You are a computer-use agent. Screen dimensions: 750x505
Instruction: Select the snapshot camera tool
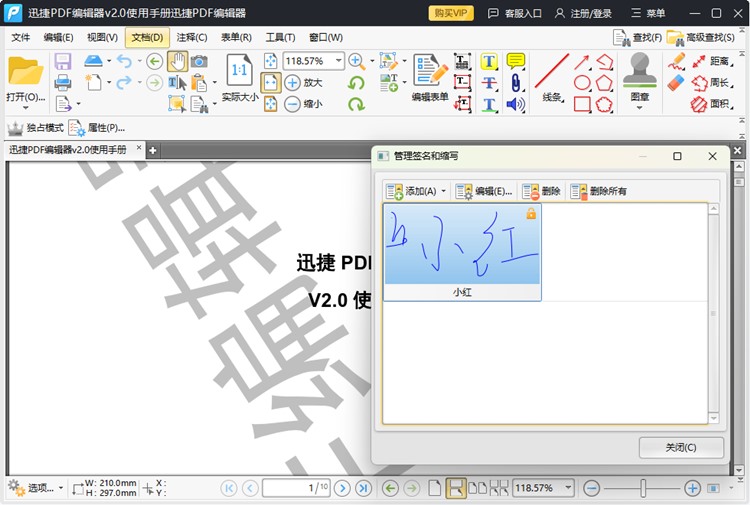click(x=199, y=61)
